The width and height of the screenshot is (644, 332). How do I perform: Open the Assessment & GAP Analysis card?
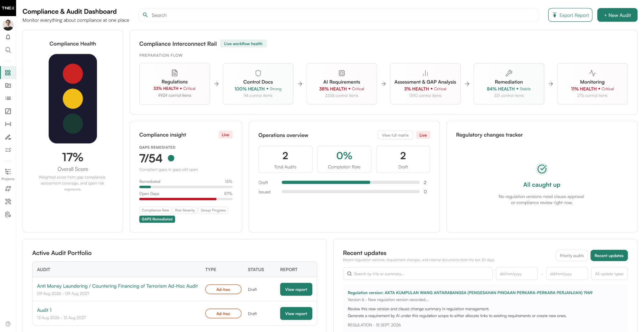425,84
